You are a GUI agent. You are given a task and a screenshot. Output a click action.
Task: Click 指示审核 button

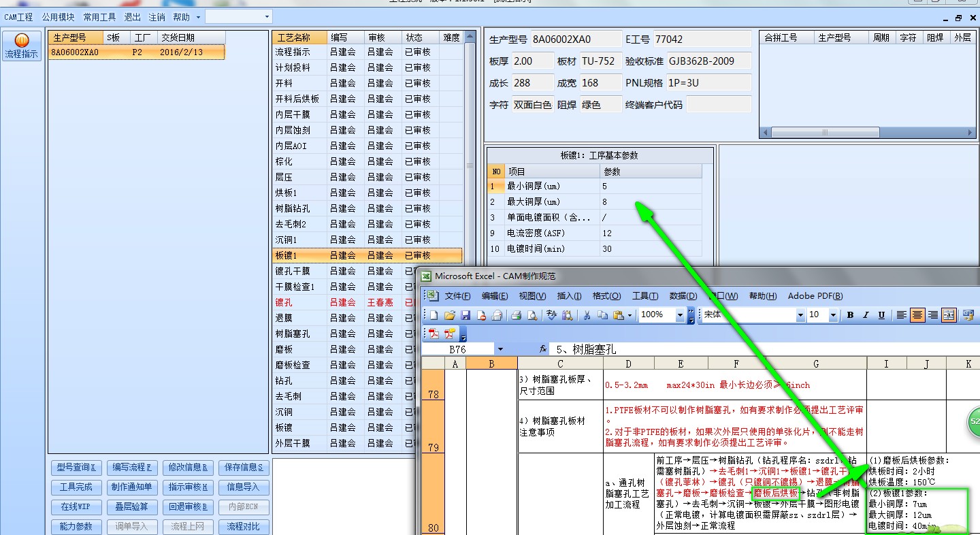click(188, 487)
